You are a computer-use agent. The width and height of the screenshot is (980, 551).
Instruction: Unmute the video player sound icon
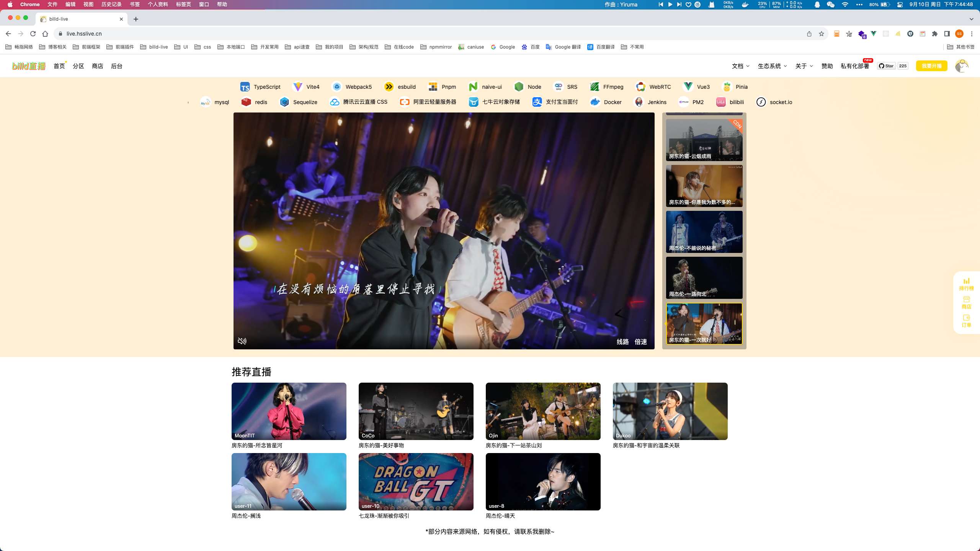pyautogui.click(x=242, y=341)
